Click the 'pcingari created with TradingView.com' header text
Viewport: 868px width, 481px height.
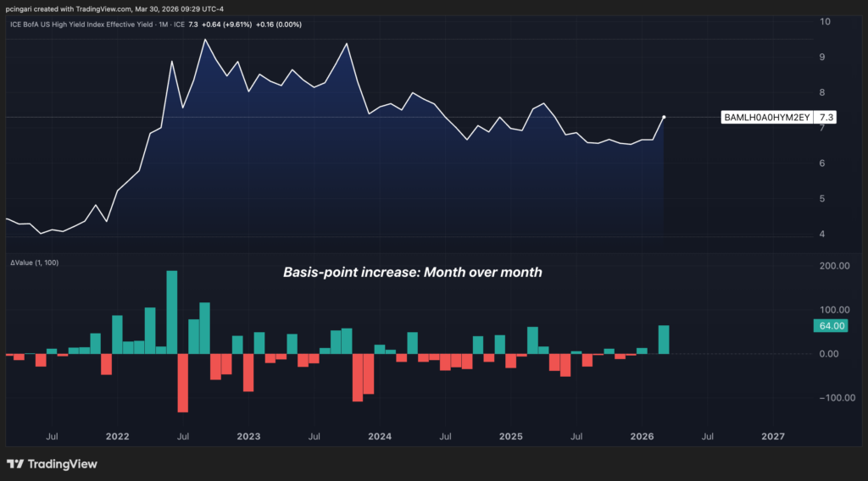(81, 8)
